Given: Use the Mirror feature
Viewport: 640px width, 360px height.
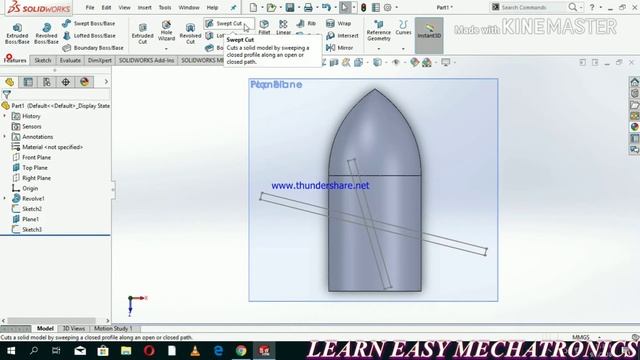Looking at the screenshot, I should 340,48.
